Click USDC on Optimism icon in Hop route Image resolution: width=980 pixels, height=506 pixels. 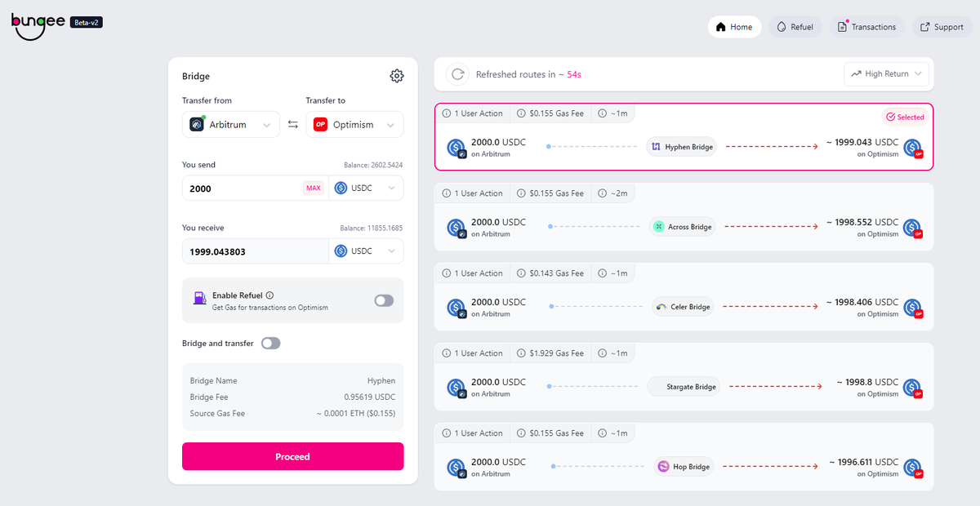click(913, 468)
